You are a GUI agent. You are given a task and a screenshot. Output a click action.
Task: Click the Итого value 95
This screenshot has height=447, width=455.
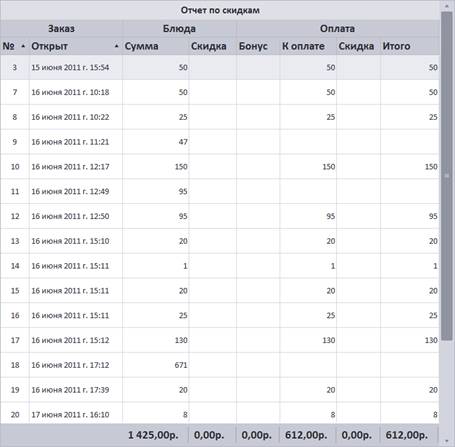pyautogui.click(x=433, y=216)
